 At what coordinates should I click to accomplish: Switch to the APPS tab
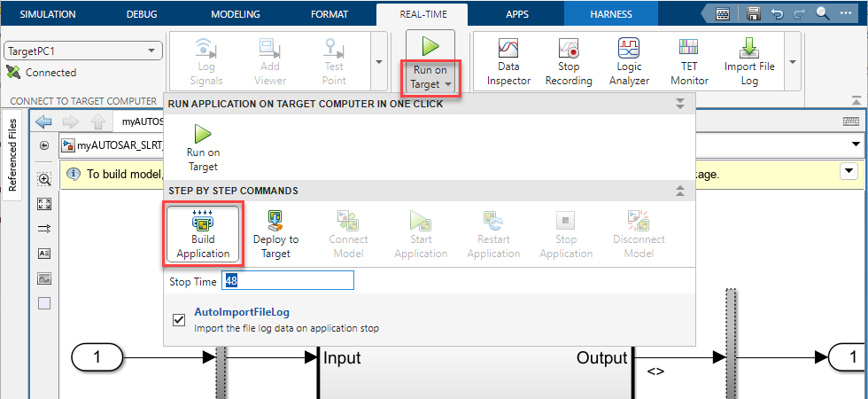tap(517, 14)
